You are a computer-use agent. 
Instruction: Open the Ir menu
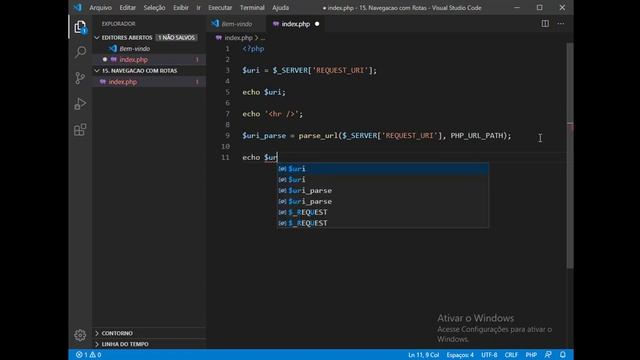click(x=198, y=8)
